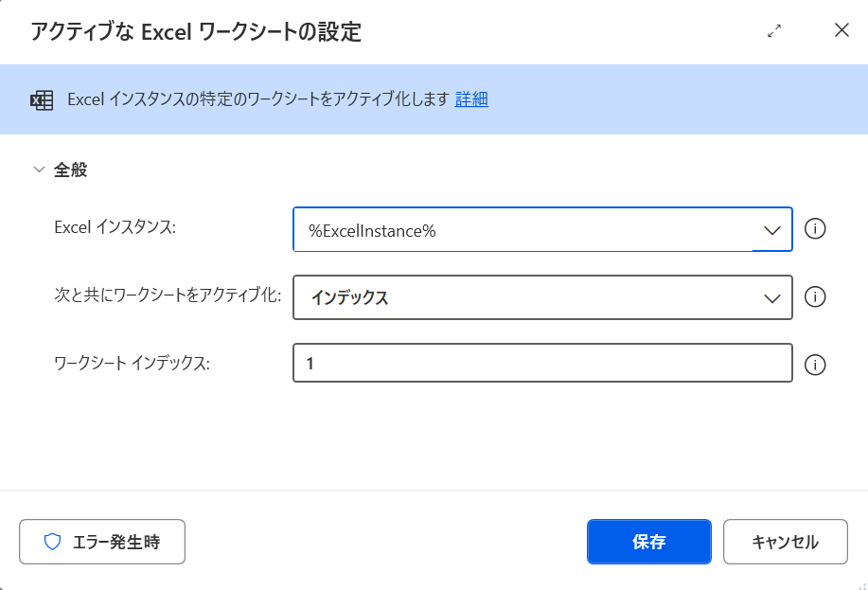Click the shield icon on エラー発生時
This screenshot has width=868, height=590.
tap(53, 542)
